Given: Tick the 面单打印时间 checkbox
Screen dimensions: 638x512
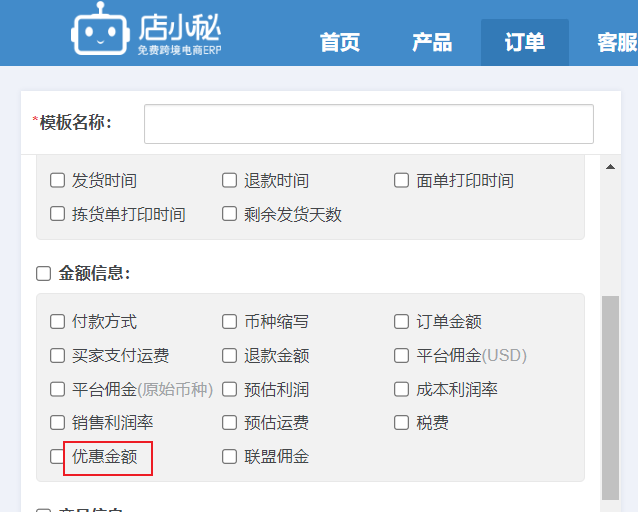Looking at the screenshot, I should [x=402, y=180].
